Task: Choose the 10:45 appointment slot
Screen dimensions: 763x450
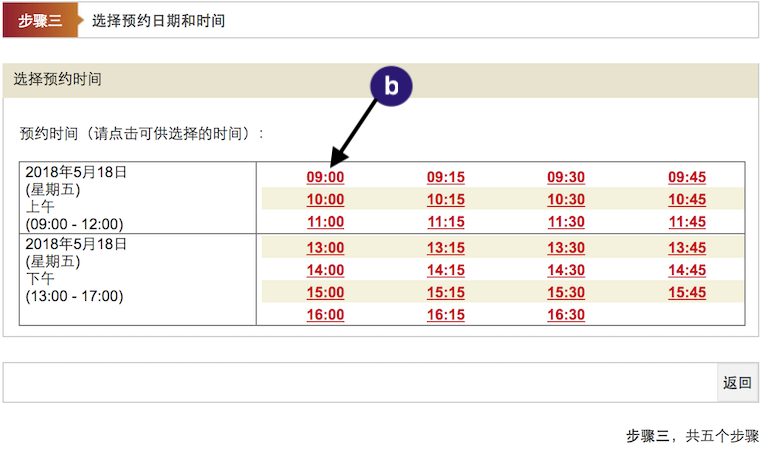Action: pyautogui.click(x=687, y=199)
